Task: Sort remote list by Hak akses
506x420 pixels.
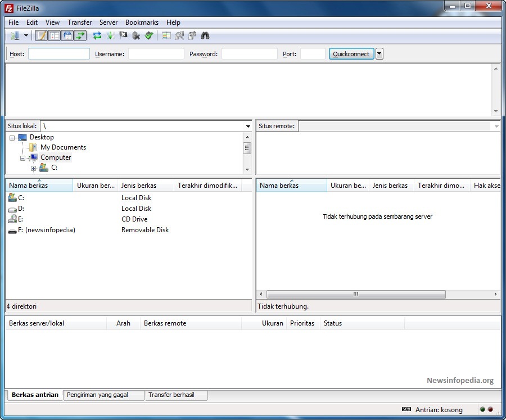Action: (x=486, y=186)
